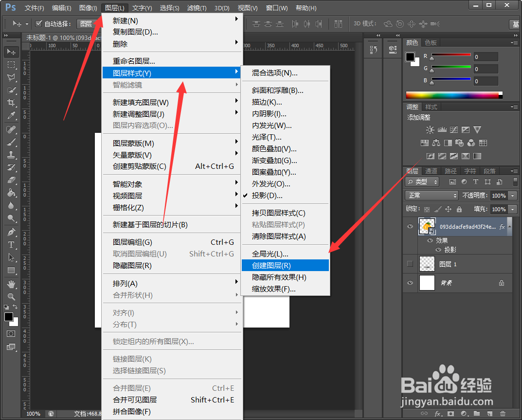Open the layer filter type dropdown

[422, 182]
